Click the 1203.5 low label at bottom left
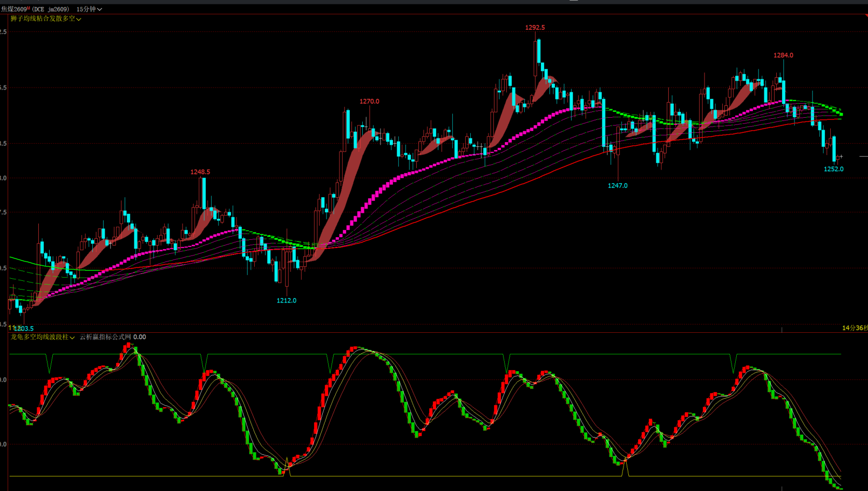This screenshot has height=491, width=868. coord(24,328)
